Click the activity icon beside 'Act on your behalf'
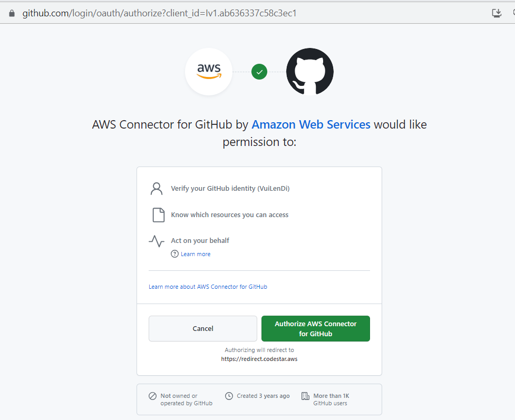 pyautogui.click(x=156, y=241)
